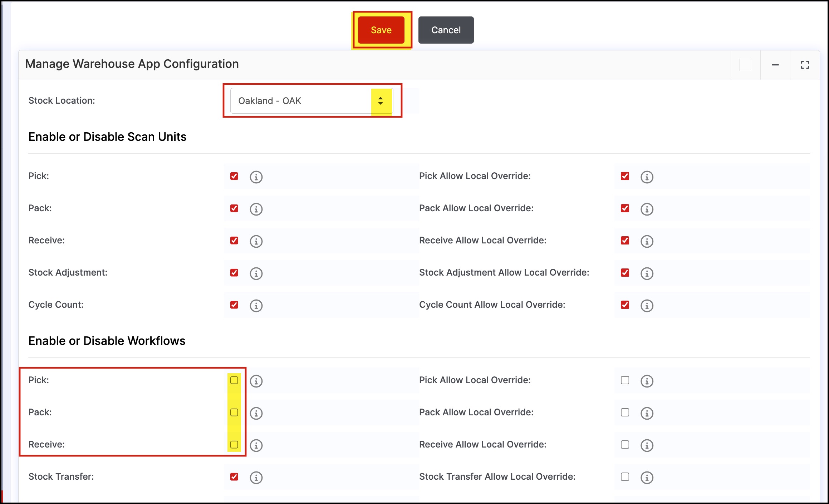Save the warehouse app configuration

click(381, 30)
